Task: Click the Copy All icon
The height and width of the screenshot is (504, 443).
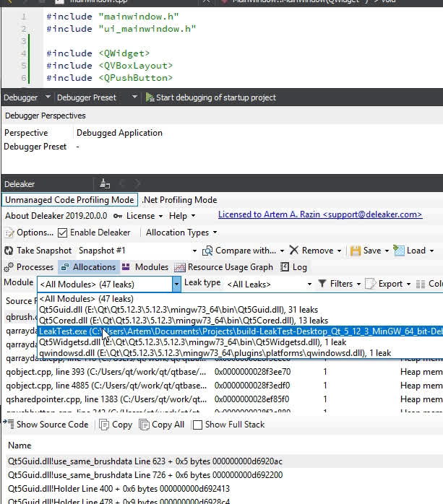Action: click(144, 425)
